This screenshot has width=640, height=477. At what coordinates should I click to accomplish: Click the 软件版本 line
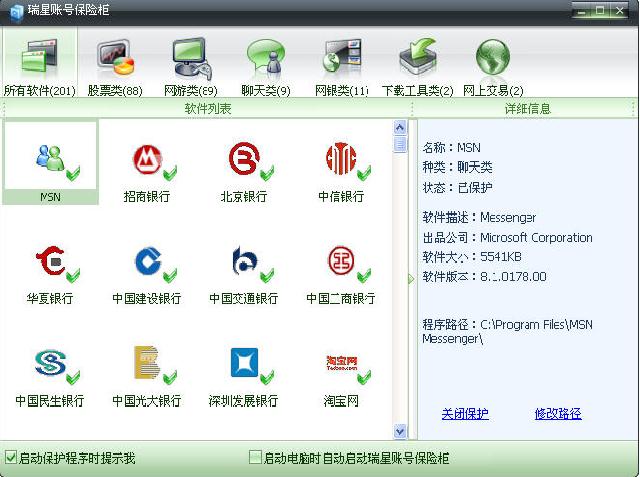[x=484, y=277]
